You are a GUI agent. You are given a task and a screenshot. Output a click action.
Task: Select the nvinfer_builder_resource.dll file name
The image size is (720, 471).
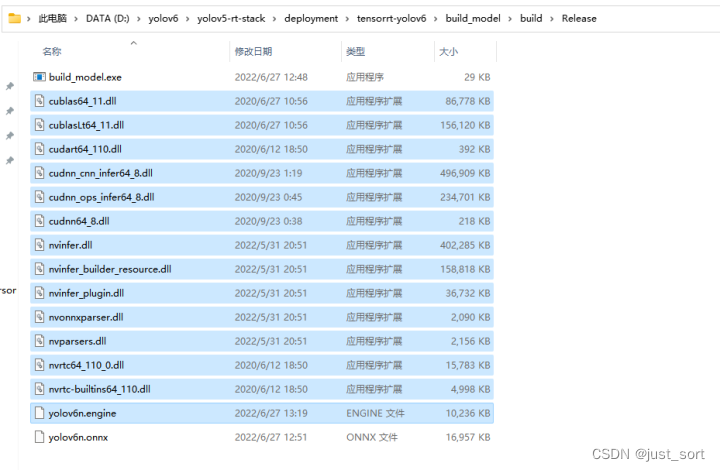110,269
